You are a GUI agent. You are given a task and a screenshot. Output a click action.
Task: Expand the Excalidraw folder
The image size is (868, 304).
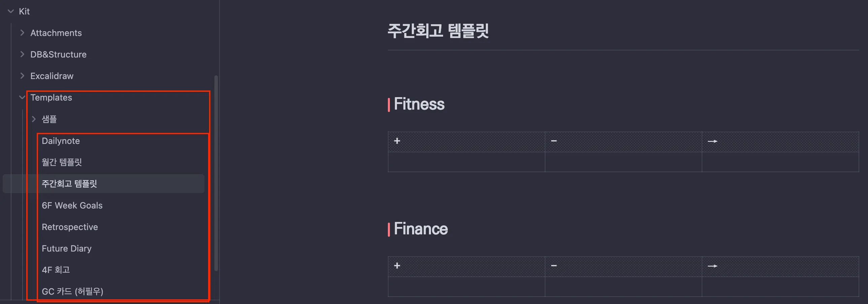click(22, 76)
